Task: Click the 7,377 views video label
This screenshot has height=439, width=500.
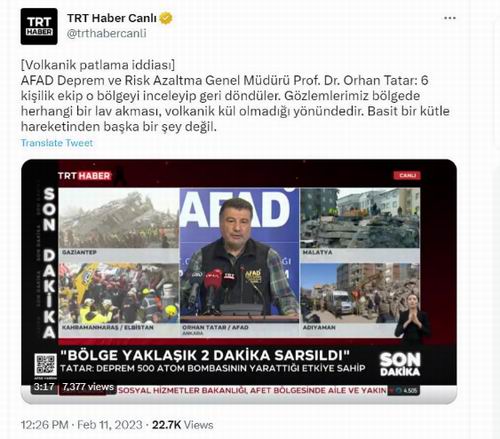Action: coord(88,387)
